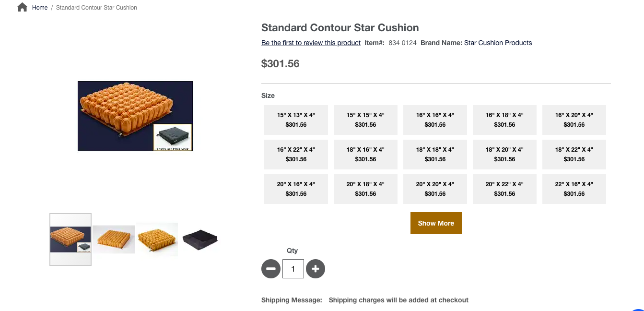View the second angled cushion thumbnail
Screen dimensions: 644x311
[x=114, y=239]
